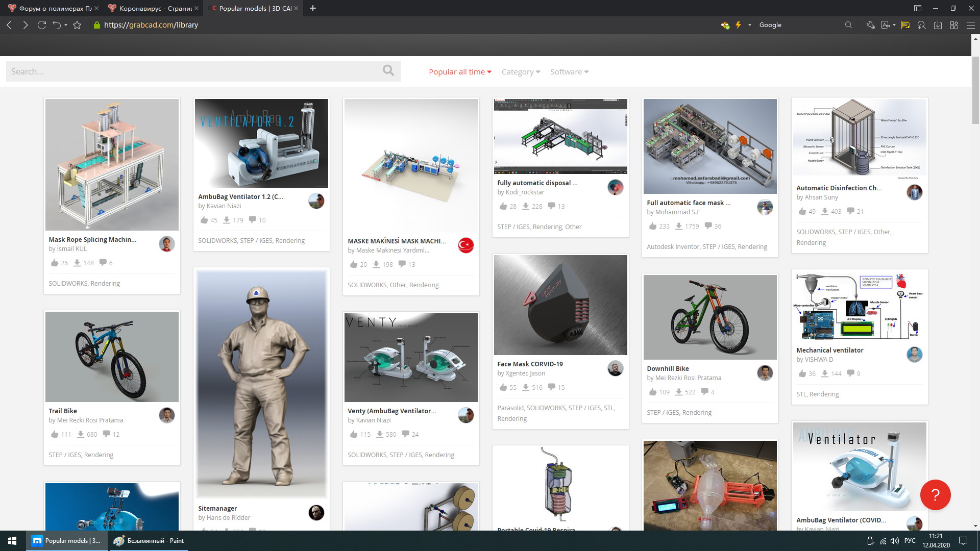980x551 pixels.
Task: Open the Software filter dropdown
Action: [569, 72]
